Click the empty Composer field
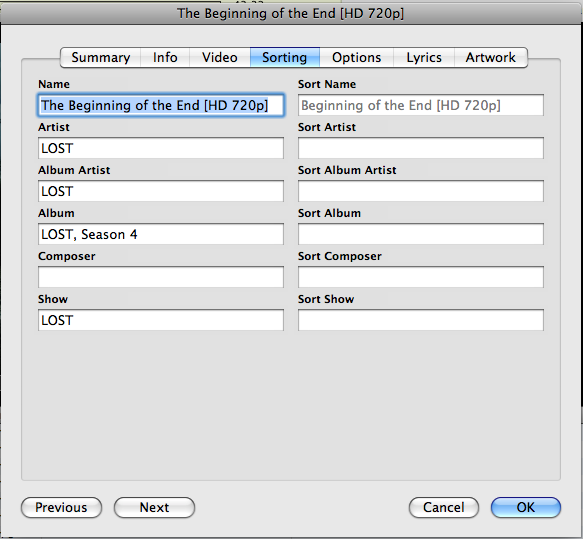 click(161, 277)
